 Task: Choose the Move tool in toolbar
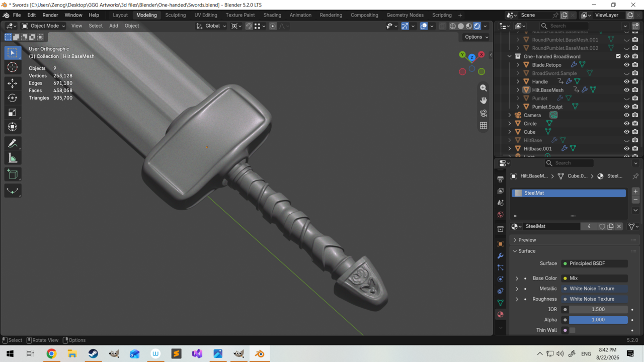13,83
